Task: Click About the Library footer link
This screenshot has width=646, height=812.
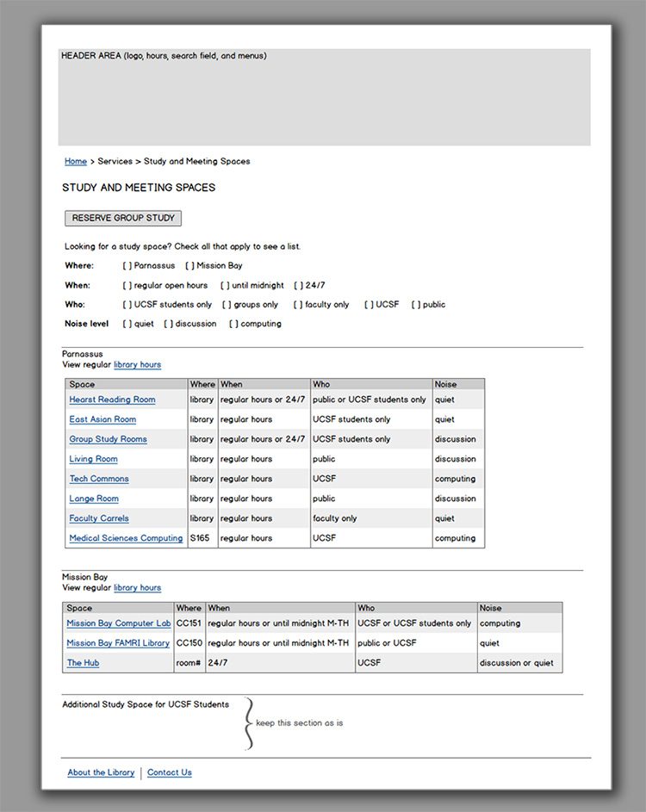Action: click(x=101, y=772)
